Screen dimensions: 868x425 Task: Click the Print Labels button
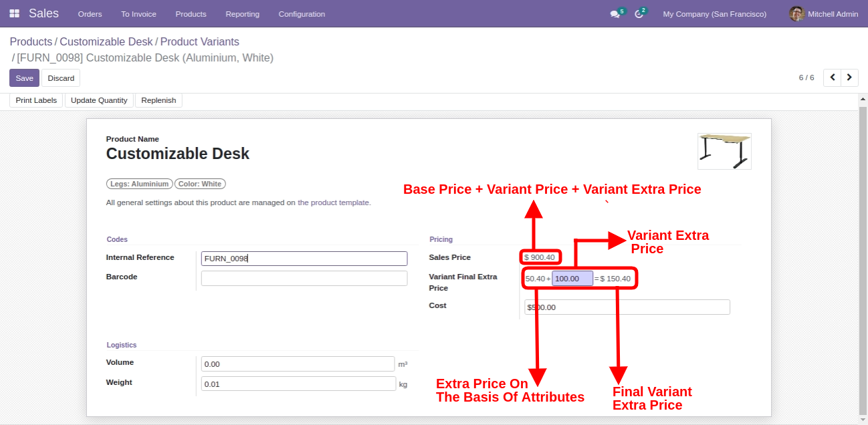(x=36, y=100)
